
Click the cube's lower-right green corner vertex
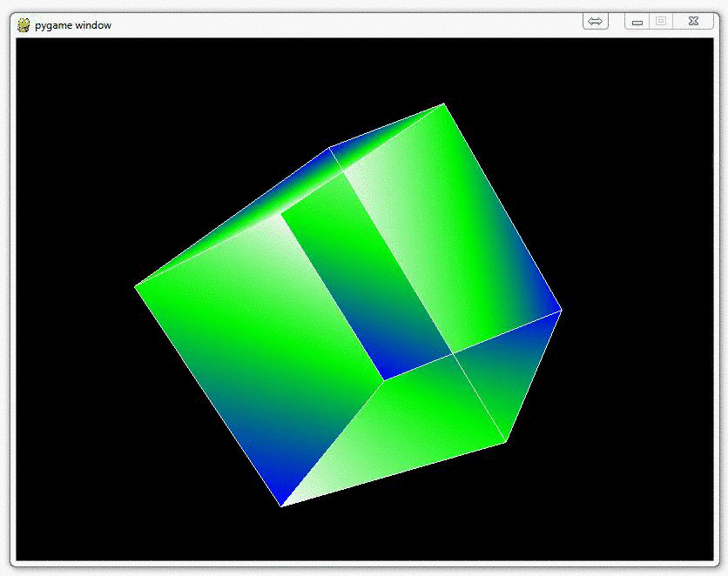506,442
